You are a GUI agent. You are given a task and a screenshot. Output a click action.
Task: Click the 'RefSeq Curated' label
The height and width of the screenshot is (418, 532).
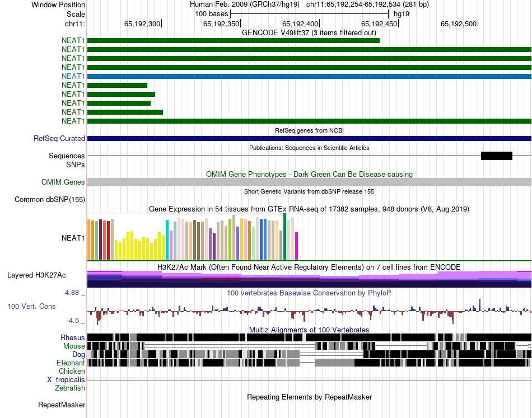coord(59,139)
